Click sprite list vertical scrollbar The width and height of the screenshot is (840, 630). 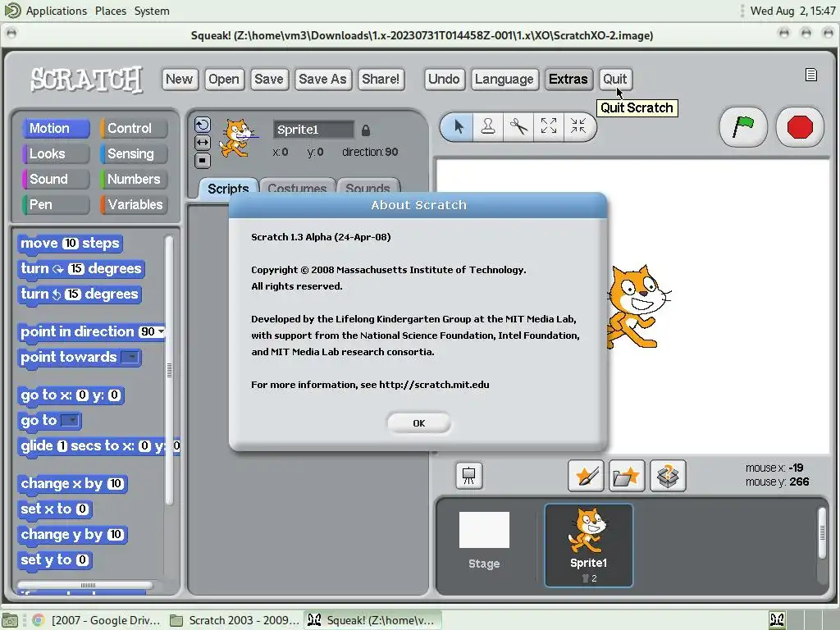click(822, 533)
